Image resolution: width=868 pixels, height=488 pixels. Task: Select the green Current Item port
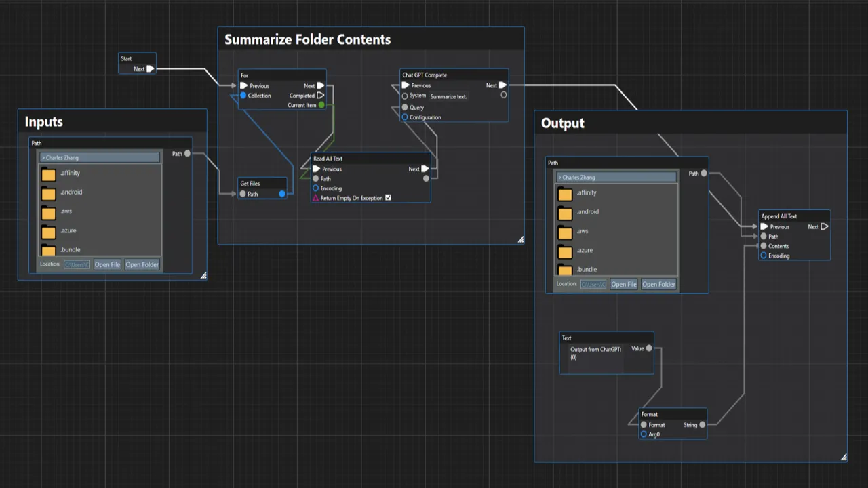point(321,105)
